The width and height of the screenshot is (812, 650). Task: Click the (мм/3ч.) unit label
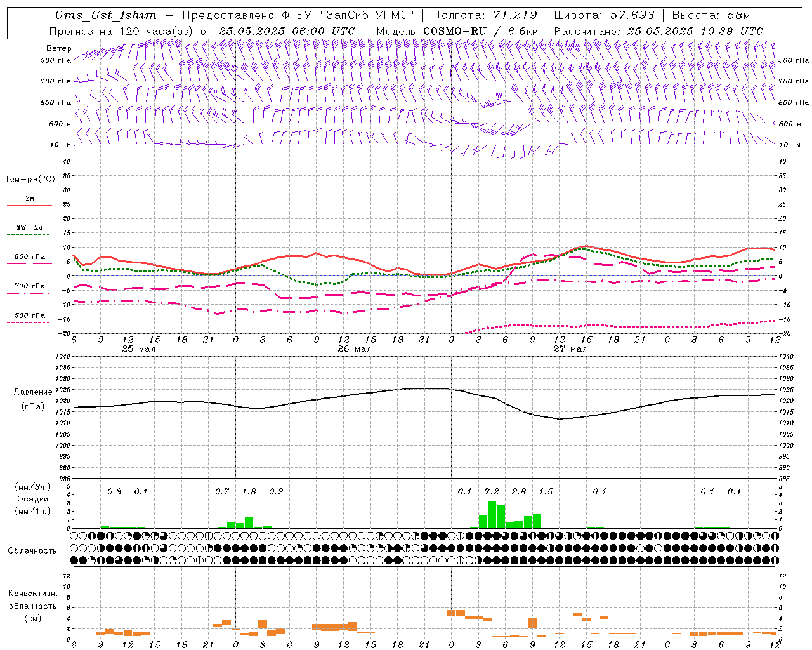33,487
